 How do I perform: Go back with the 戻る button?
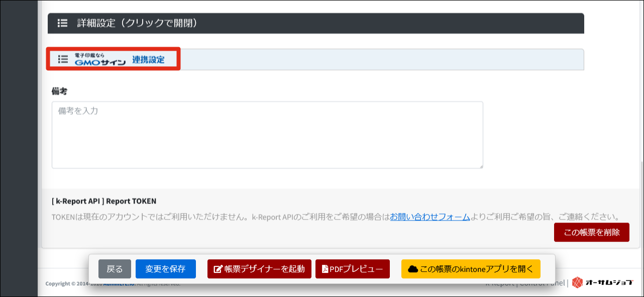[x=115, y=269]
